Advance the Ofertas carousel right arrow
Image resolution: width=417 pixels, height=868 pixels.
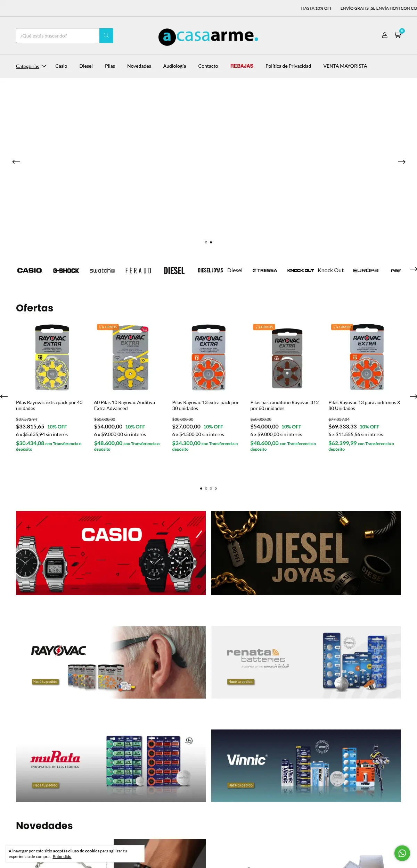coord(413,397)
